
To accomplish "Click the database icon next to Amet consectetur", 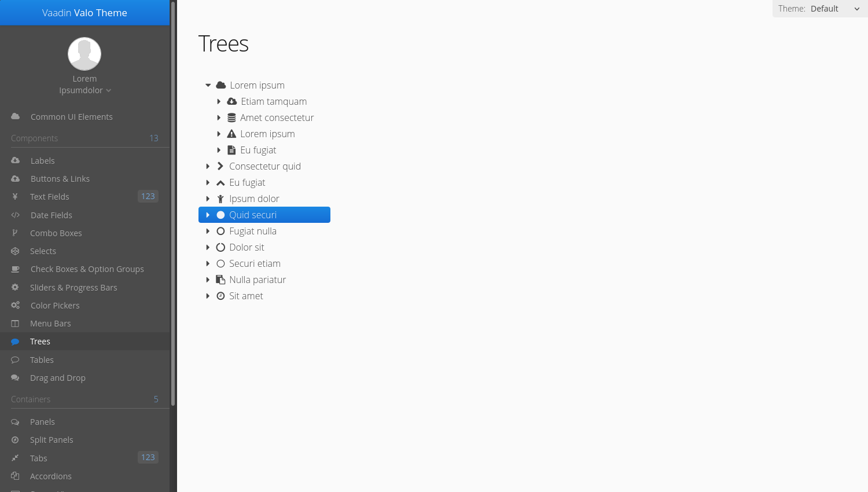I will click(x=231, y=118).
